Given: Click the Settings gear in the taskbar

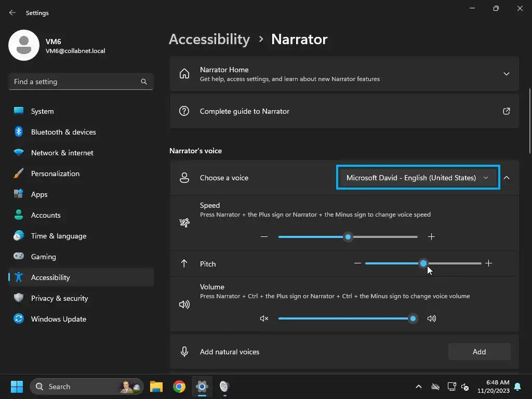Looking at the screenshot, I should coord(202,387).
